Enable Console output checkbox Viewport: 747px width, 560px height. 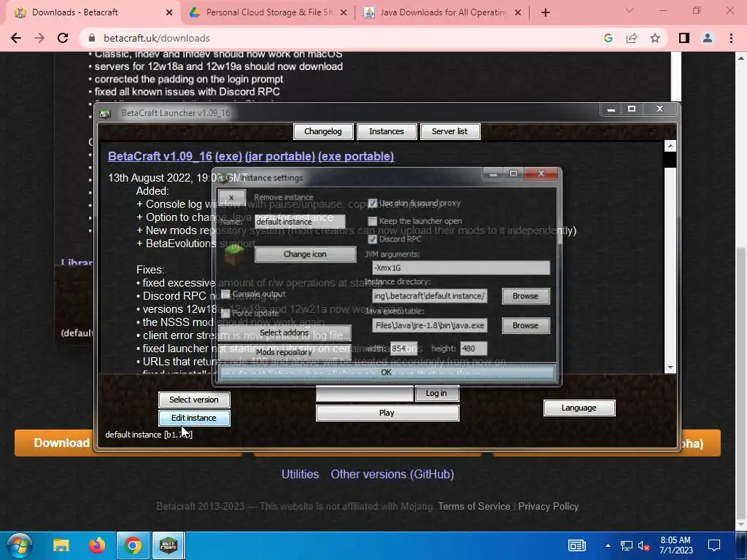tap(226, 295)
